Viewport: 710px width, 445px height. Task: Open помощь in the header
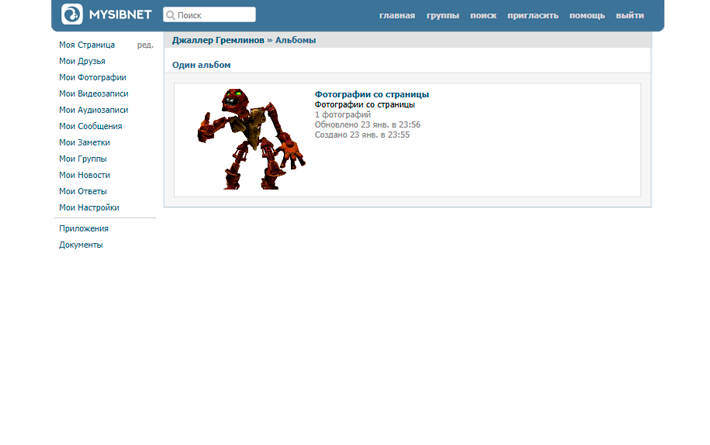point(587,16)
